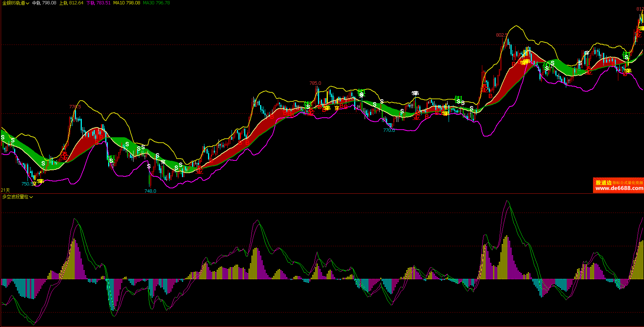
Task: Select the green MA30 796.78 legend item
Action: point(156,3)
